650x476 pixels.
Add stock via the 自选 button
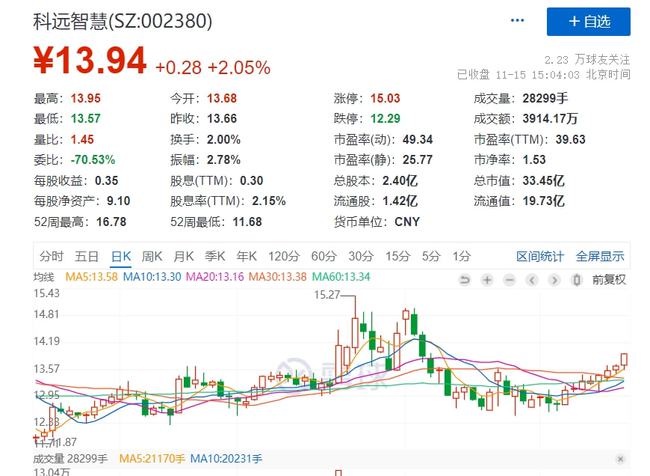coord(588,22)
